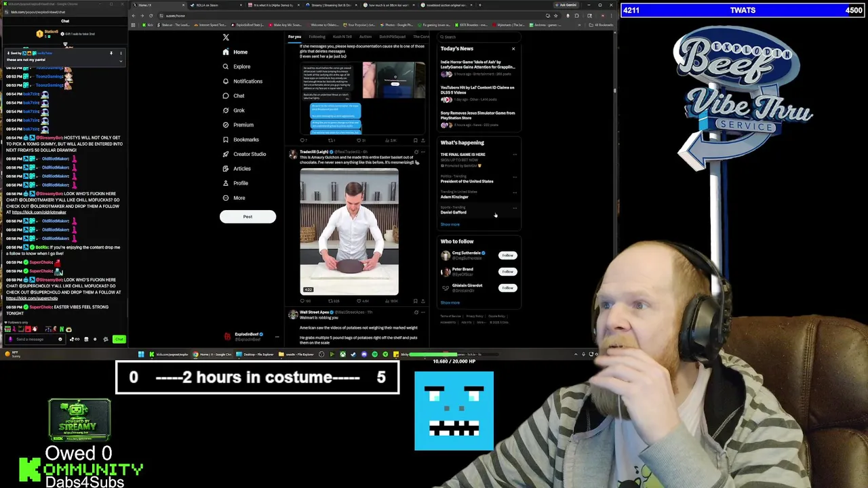The height and width of the screenshot is (488, 868).
Task: Bookmark this page with the star icon
Action: (555, 16)
